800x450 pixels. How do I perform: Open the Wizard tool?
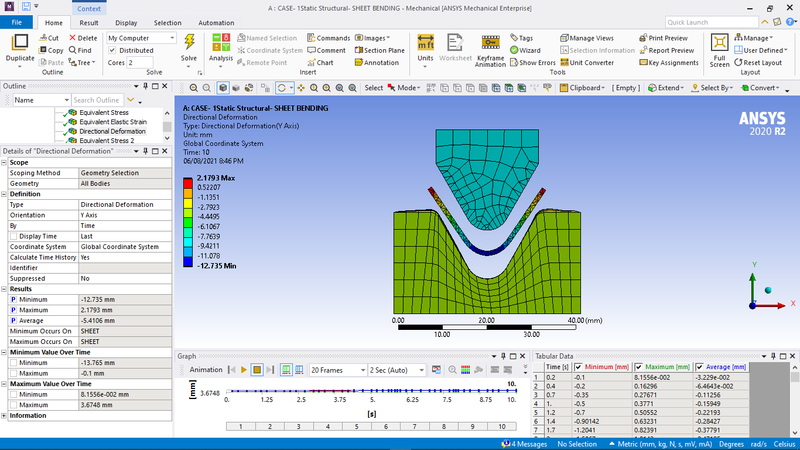tap(525, 50)
